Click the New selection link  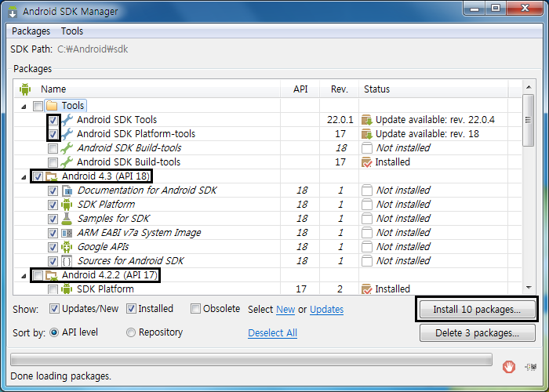(285, 310)
